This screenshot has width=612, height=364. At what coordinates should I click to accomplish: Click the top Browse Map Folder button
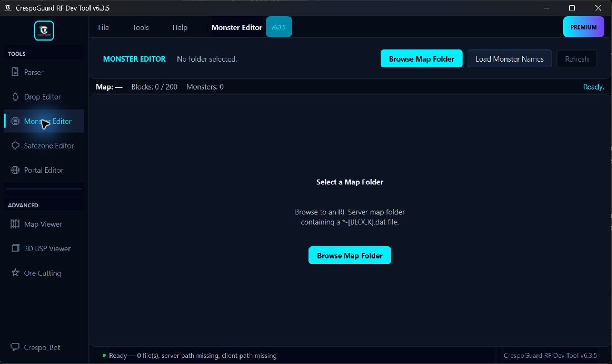tap(421, 58)
